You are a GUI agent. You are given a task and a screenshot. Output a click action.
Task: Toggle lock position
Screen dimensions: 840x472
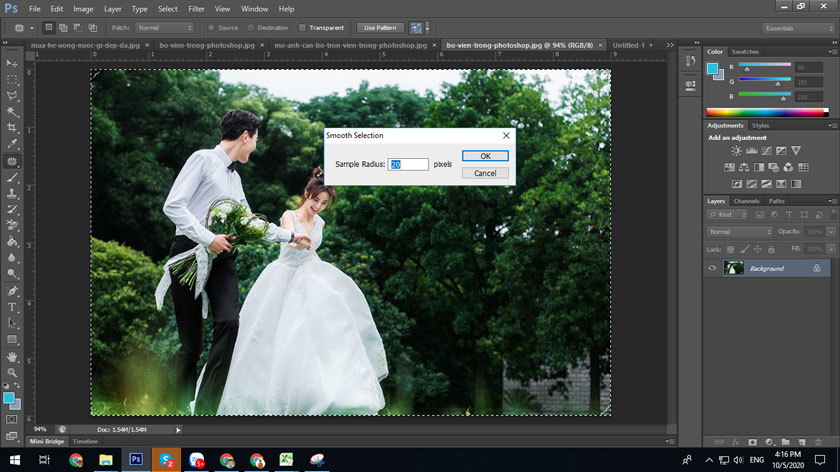tap(758, 249)
